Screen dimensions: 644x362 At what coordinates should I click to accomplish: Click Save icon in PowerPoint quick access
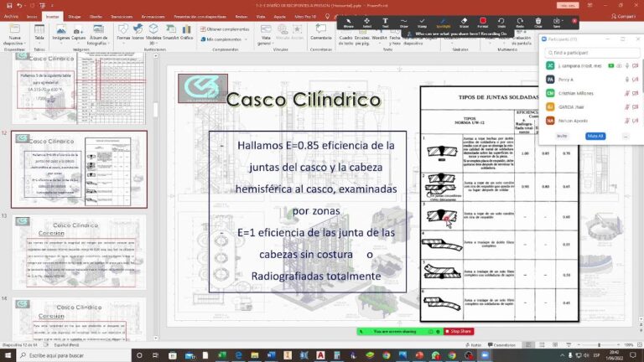tap(9, 6)
